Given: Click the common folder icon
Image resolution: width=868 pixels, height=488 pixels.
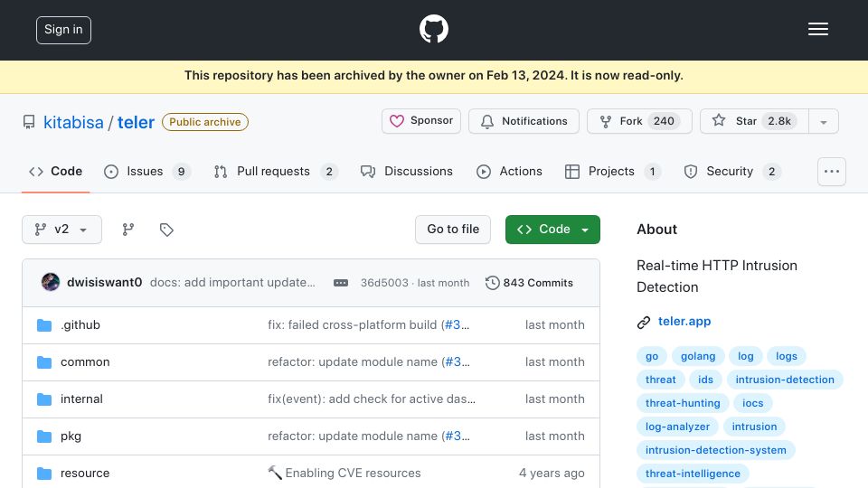Looking at the screenshot, I should (44, 361).
